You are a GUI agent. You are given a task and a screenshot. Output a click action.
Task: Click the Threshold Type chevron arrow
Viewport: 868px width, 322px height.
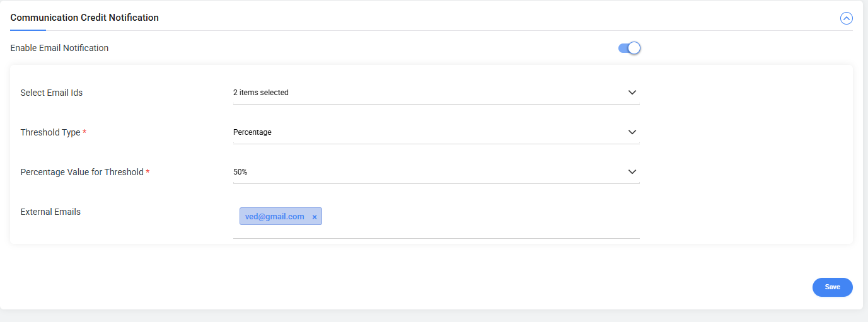tap(632, 132)
